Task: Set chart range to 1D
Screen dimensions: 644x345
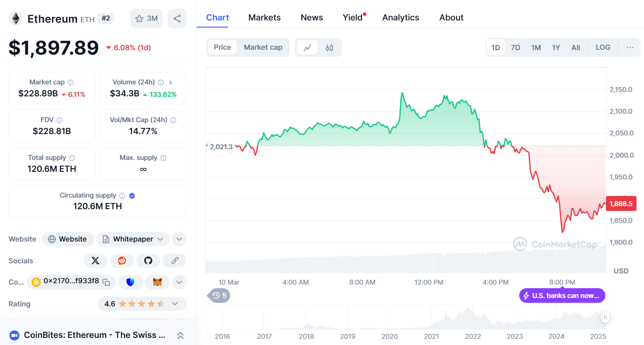Action: (x=496, y=48)
